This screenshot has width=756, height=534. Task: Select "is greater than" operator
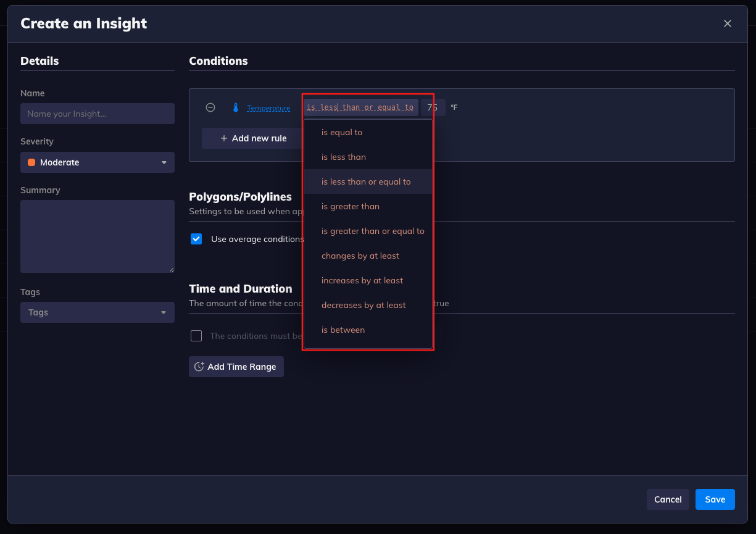(351, 206)
